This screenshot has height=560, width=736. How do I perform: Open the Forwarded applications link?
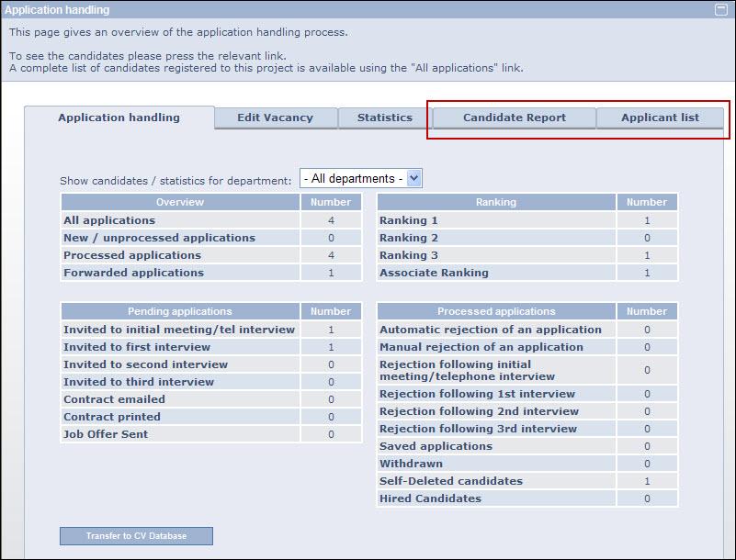pyautogui.click(x=134, y=273)
